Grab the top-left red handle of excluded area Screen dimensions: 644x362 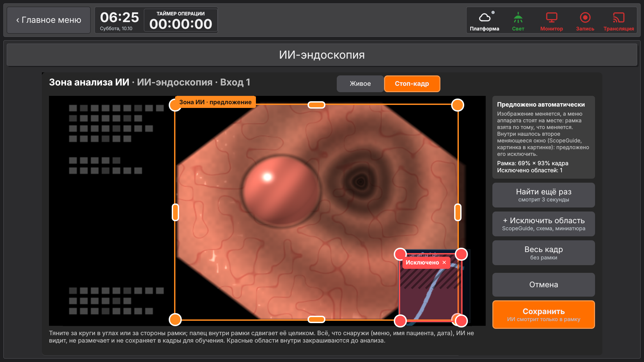400,254
